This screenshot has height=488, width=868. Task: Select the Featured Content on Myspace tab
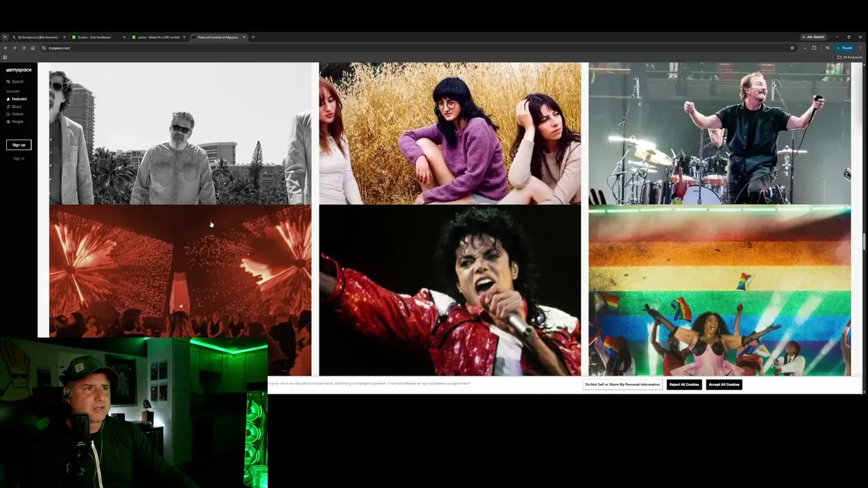point(218,37)
